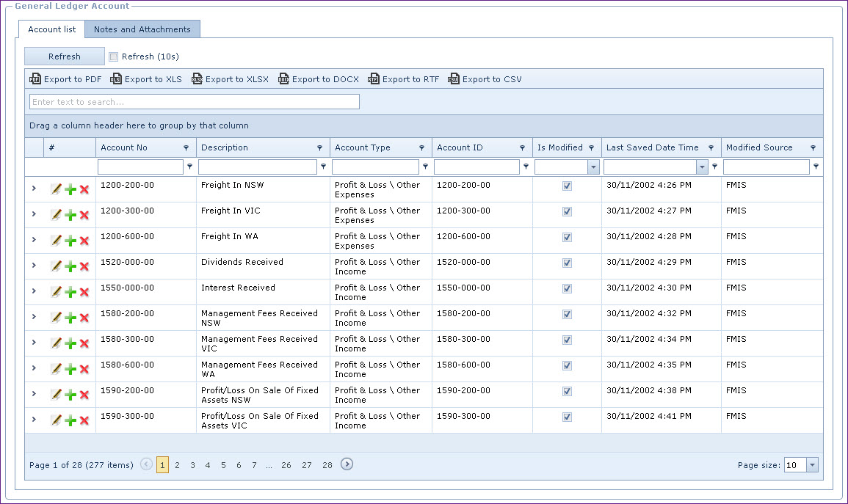The width and height of the screenshot is (848, 504).
Task: Open the Last Saved Date Time filter dropdown
Action: tap(702, 167)
